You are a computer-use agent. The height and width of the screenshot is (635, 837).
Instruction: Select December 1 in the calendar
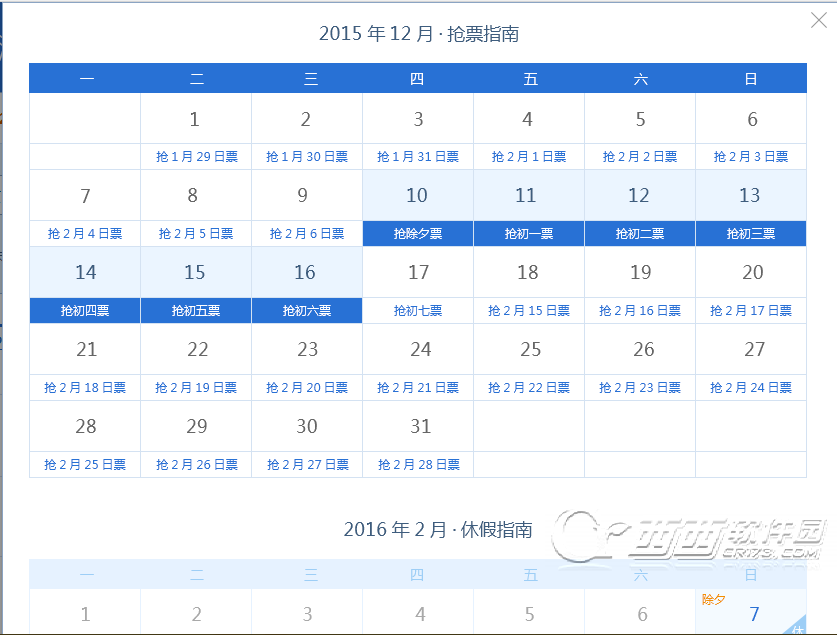[x=195, y=119]
